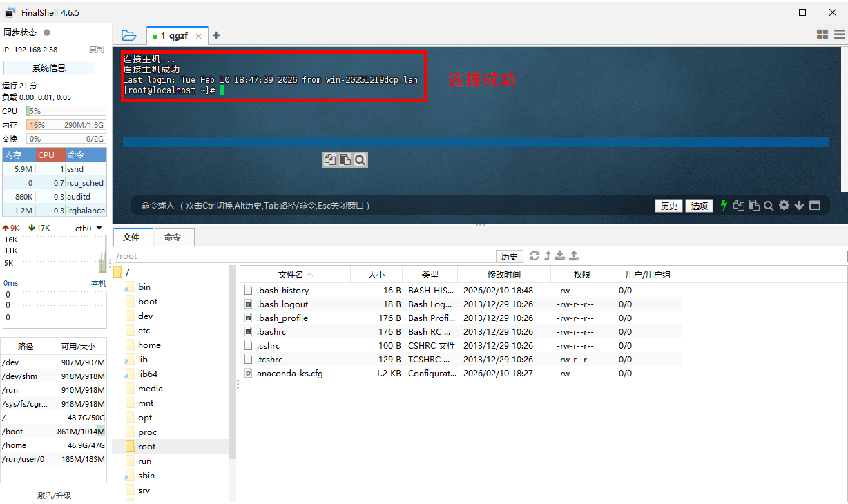This screenshot has width=848, height=504.
Task: Switch to the 命令 tab
Action: pos(173,237)
